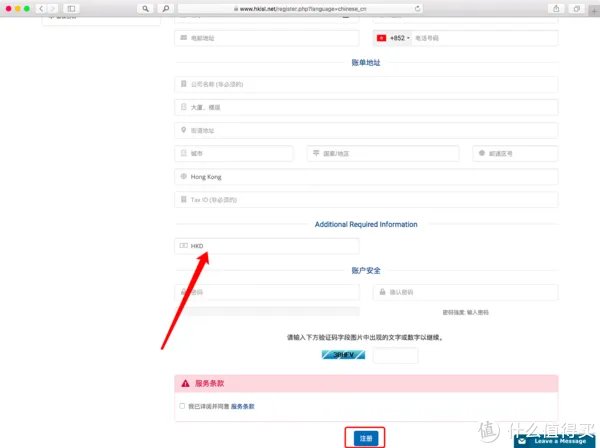Toggle the Safari sidebar button
Viewport: 600px width, 448px height.
pos(71,8)
